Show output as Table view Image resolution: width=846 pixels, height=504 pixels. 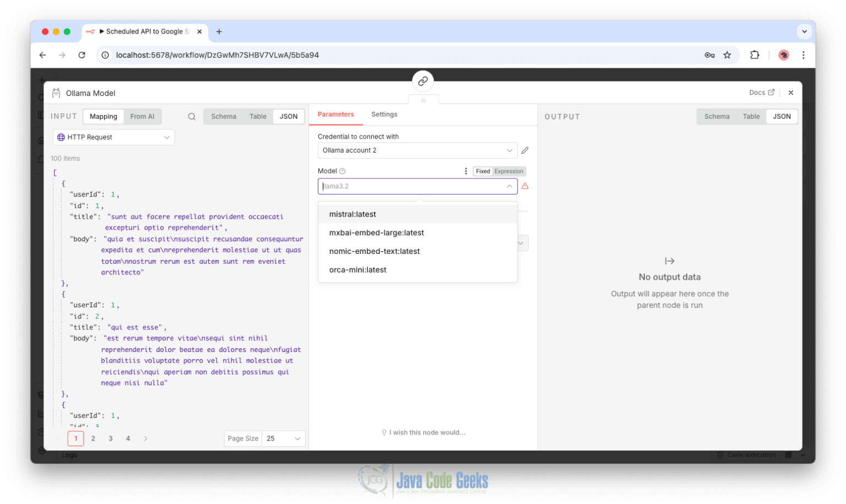click(751, 117)
